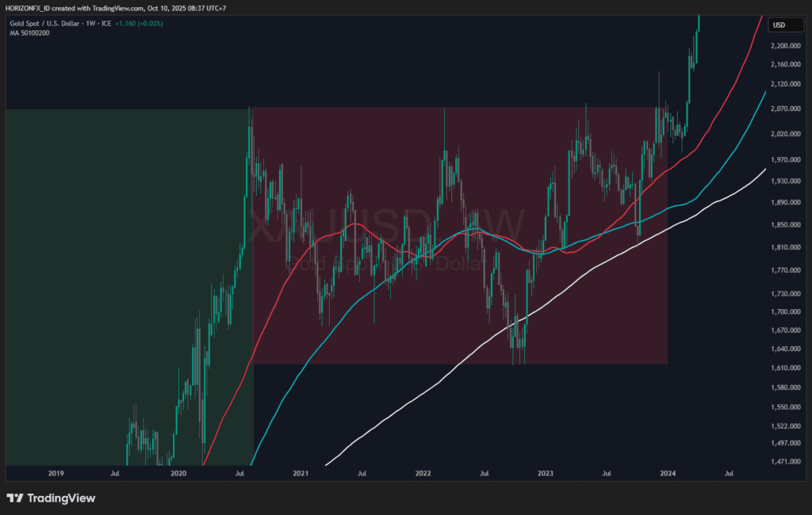
Task: Click the 2022 time axis marker
Action: tap(423, 473)
